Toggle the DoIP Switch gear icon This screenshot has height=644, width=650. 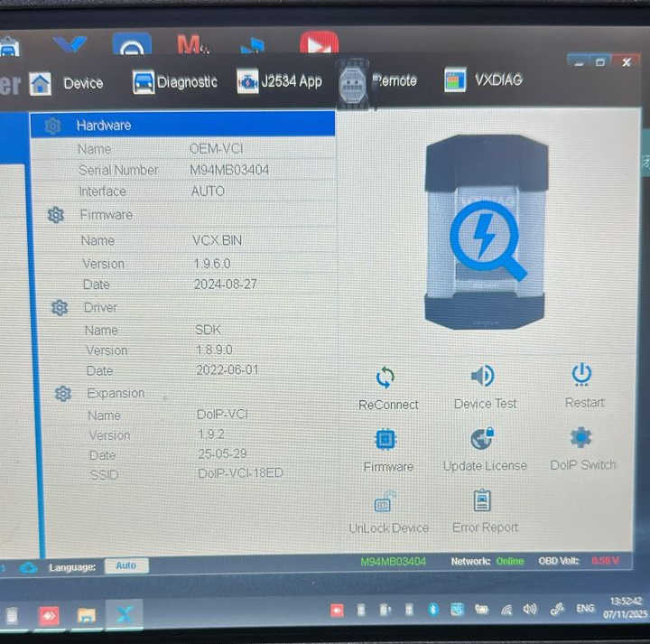(x=581, y=437)
